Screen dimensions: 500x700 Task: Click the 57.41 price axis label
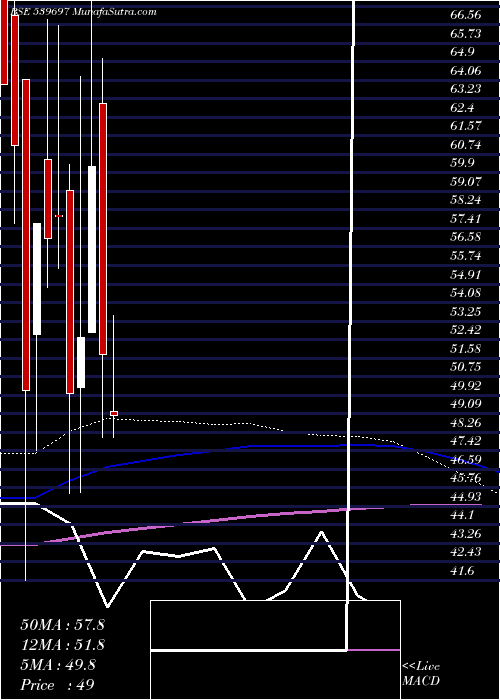pos(466,219)
